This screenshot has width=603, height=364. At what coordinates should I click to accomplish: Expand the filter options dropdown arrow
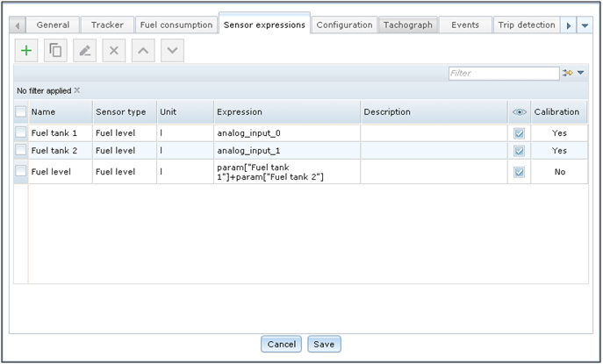pyautogui.click(x=581, y=73)
